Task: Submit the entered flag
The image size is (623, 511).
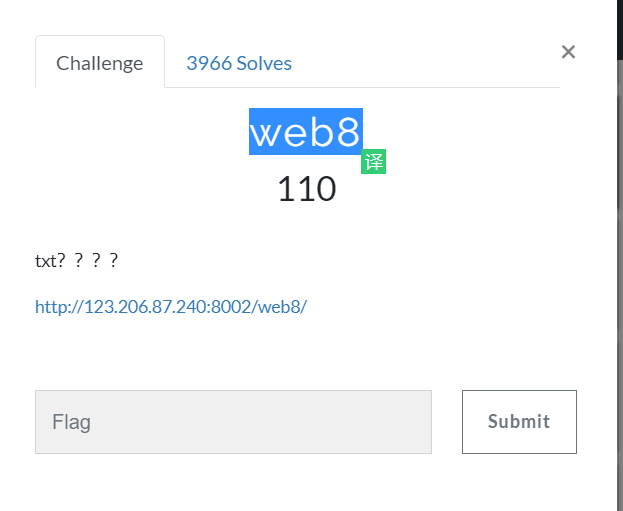Action: [x=519, y=421]
